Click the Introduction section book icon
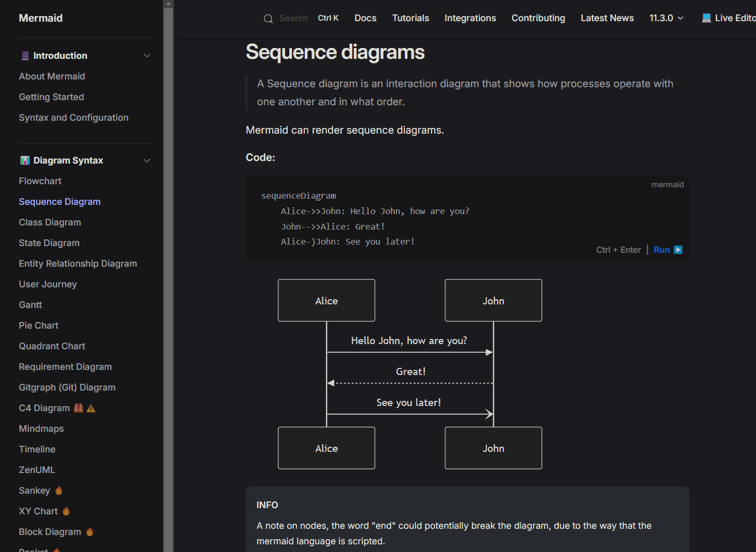This screenshot has width=756, height=552. click(25, 56)
